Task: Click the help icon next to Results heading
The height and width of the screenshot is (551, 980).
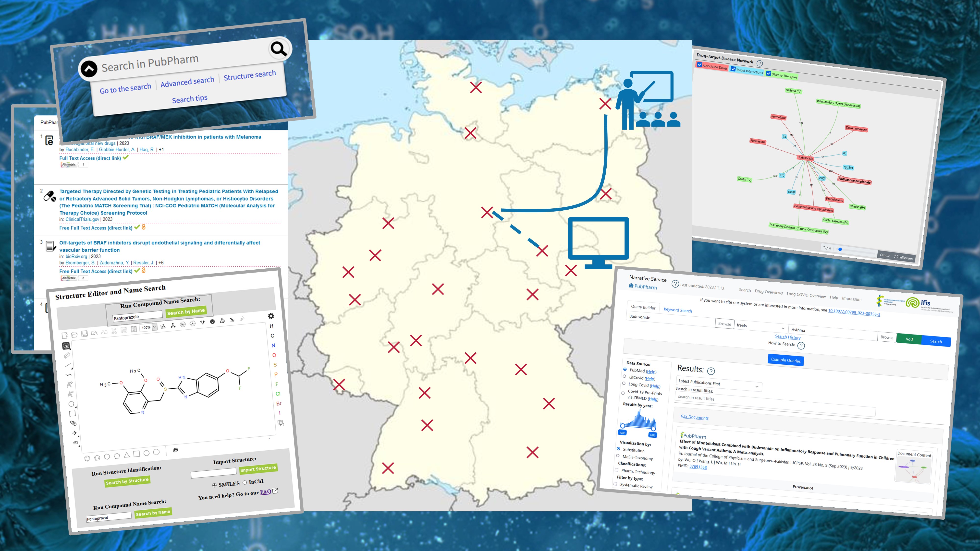Action: click(x=711, y=371)
